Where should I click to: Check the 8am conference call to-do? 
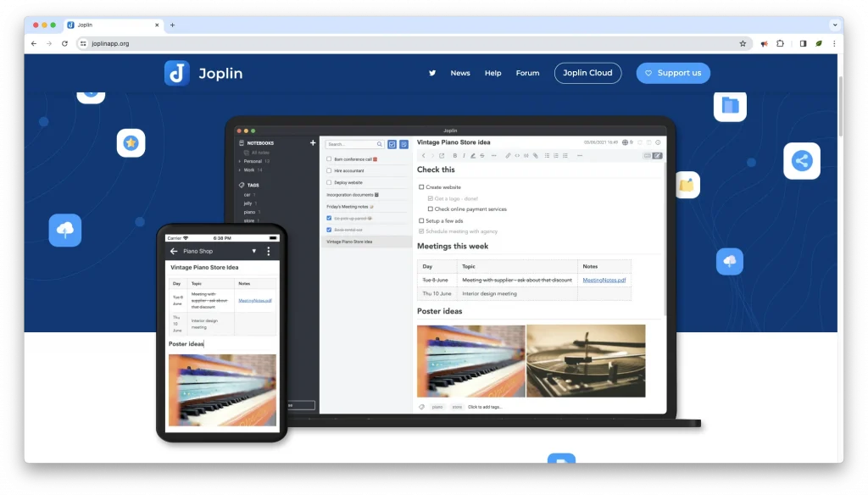pyautogui.click(x=329, y=159)
